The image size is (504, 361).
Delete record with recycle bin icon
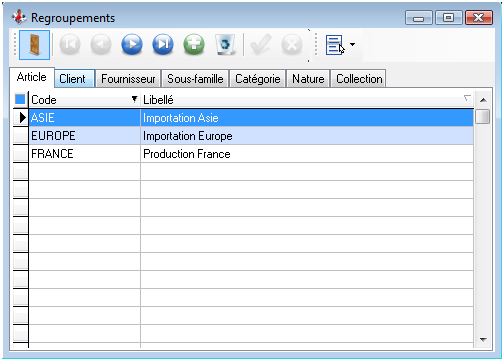tap(225, 44)
